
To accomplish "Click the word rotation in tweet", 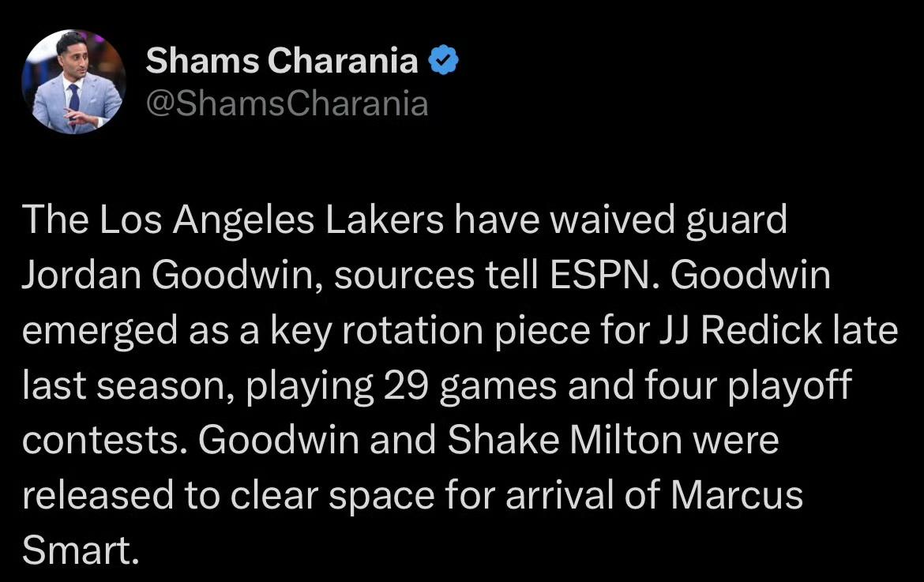I will click(x=412, y=330).
